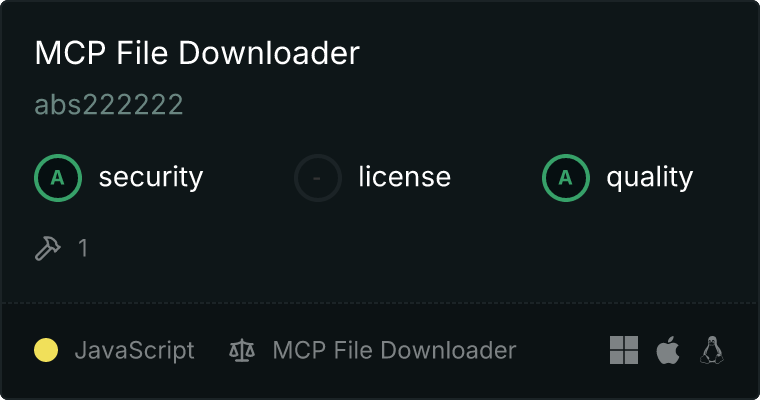
Task: Click the license label text
Action: point(405,176)
